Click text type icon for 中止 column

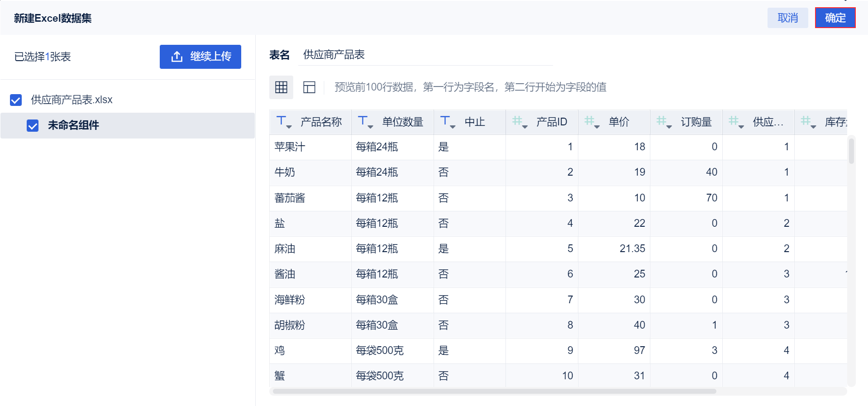(x=448, y=122)
